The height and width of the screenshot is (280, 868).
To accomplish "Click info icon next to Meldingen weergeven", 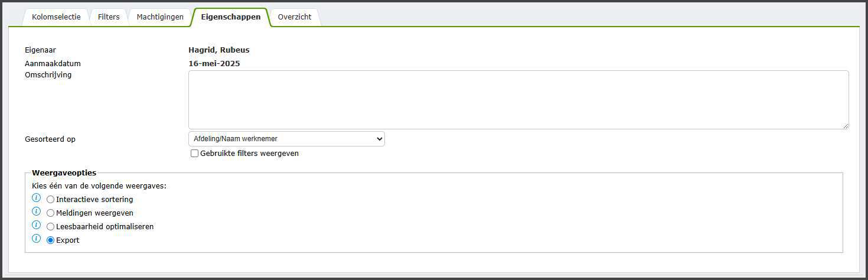I will [x=36, y=212].
